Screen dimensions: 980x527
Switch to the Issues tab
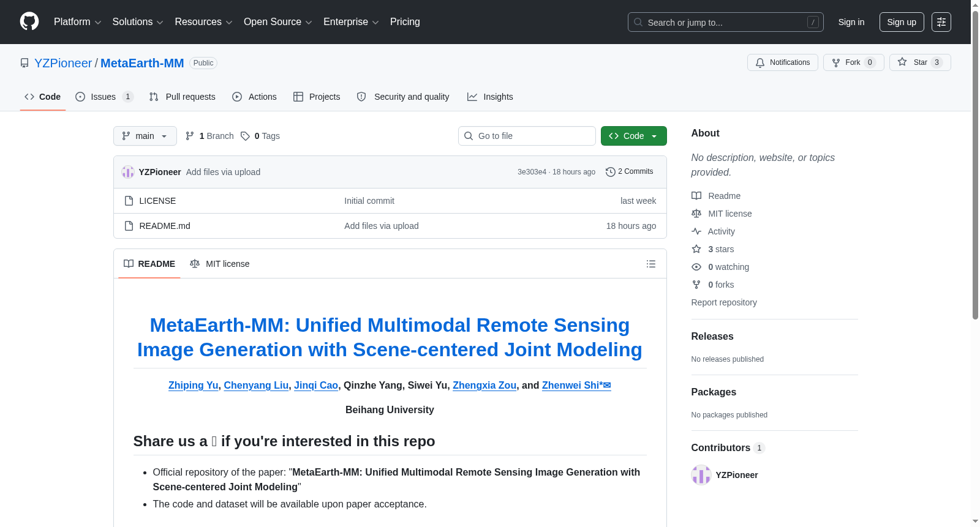point(104,97)
